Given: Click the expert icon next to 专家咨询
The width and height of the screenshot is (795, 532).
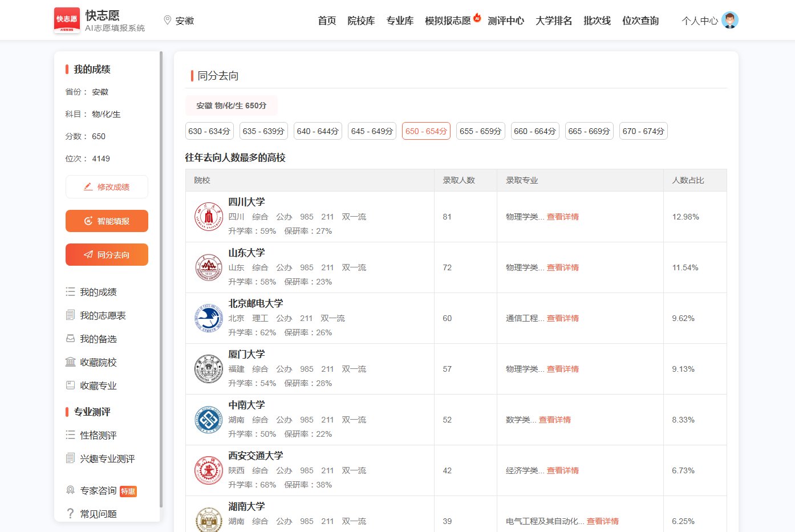Looking at the screenshot, I should tap(70, 490).
